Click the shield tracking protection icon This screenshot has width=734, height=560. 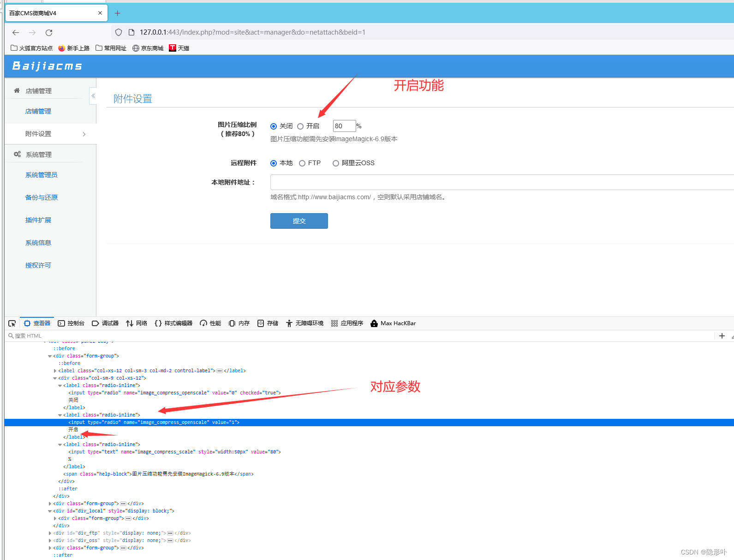pos(119,32)
